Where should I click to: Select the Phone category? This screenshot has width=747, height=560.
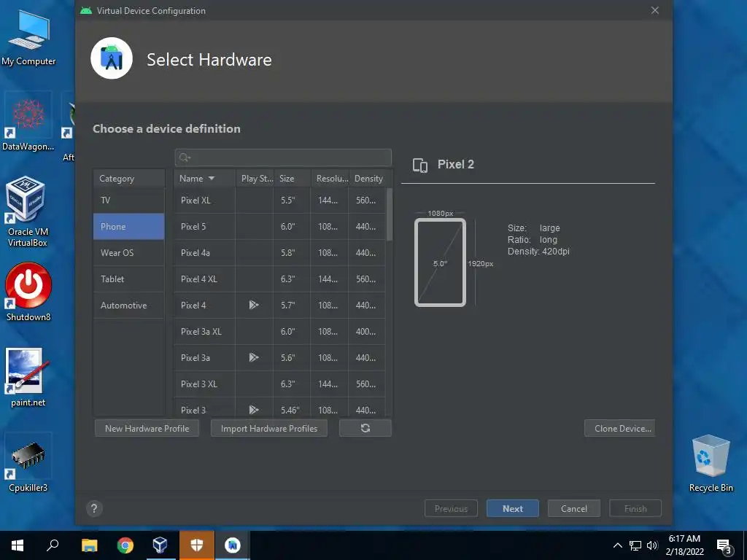[129, 226]
